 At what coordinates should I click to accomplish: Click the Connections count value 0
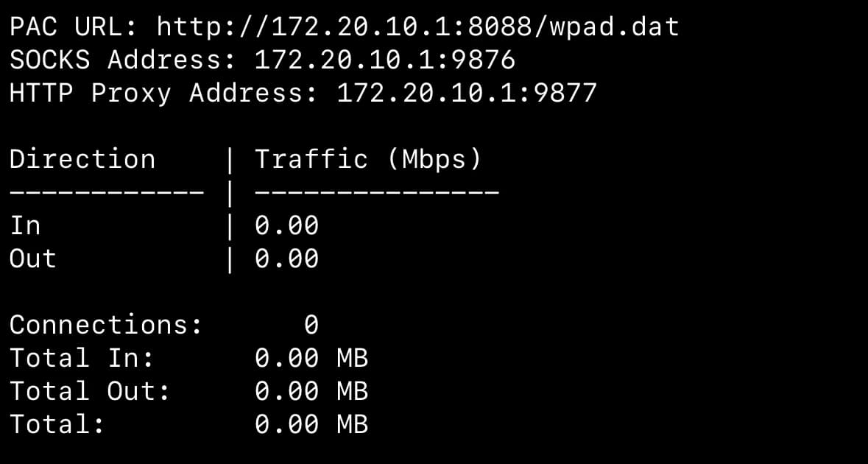click(x=311, y=325)
